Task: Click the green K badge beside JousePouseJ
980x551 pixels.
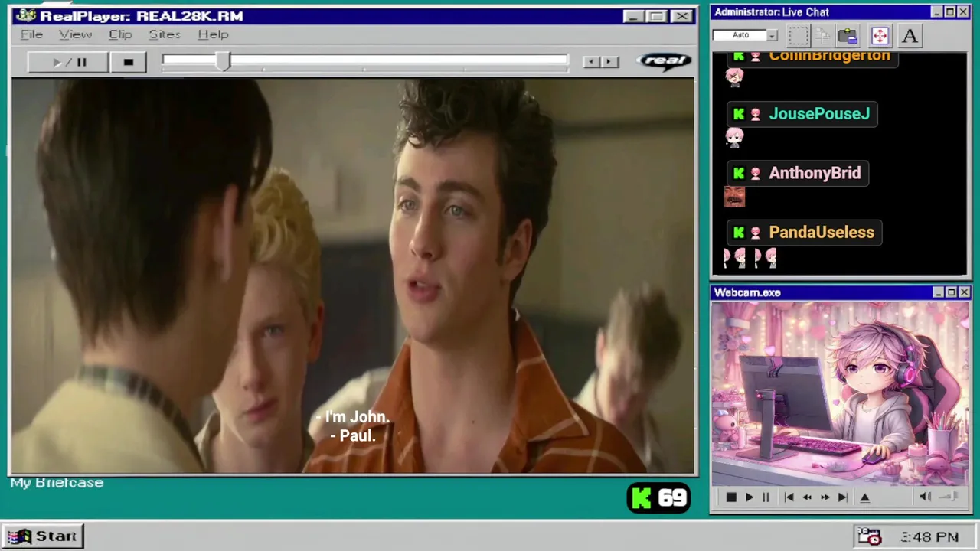Action: [x=739, y=114]
